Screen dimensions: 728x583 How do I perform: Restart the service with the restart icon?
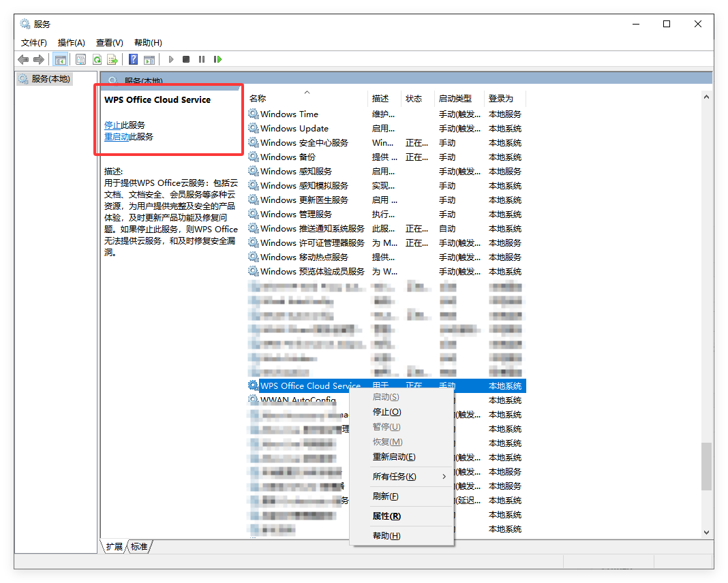(217, 59)
